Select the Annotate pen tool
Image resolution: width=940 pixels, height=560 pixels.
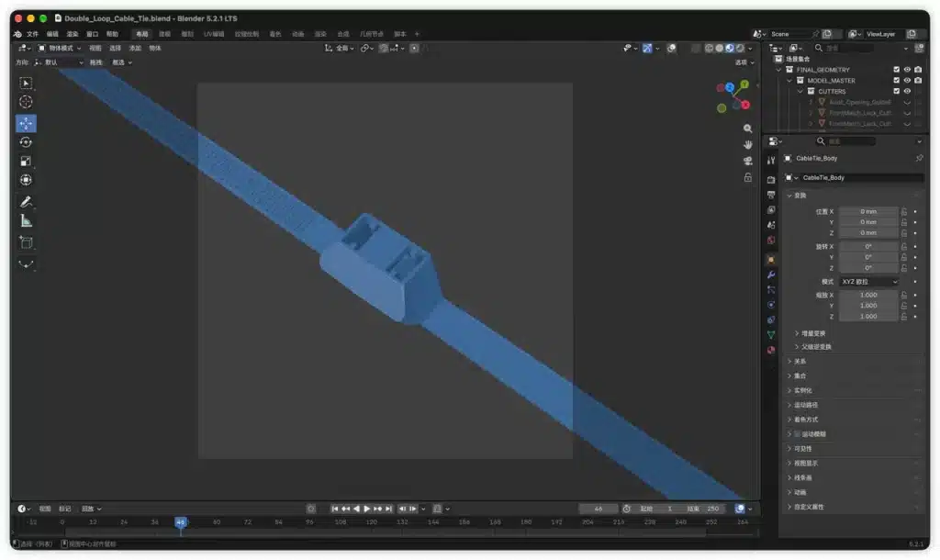coord(26,202)
